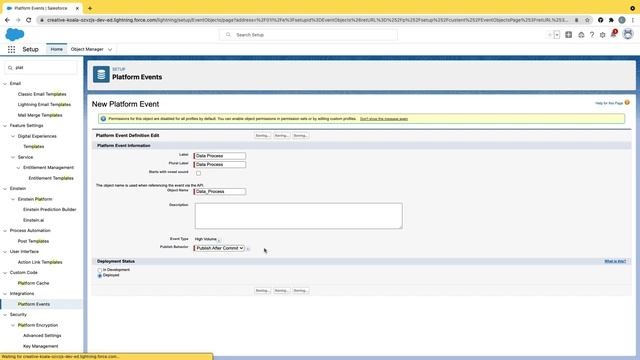Open the App Launcher grid icon
The image size is (640, 360).
coord(11,49)
